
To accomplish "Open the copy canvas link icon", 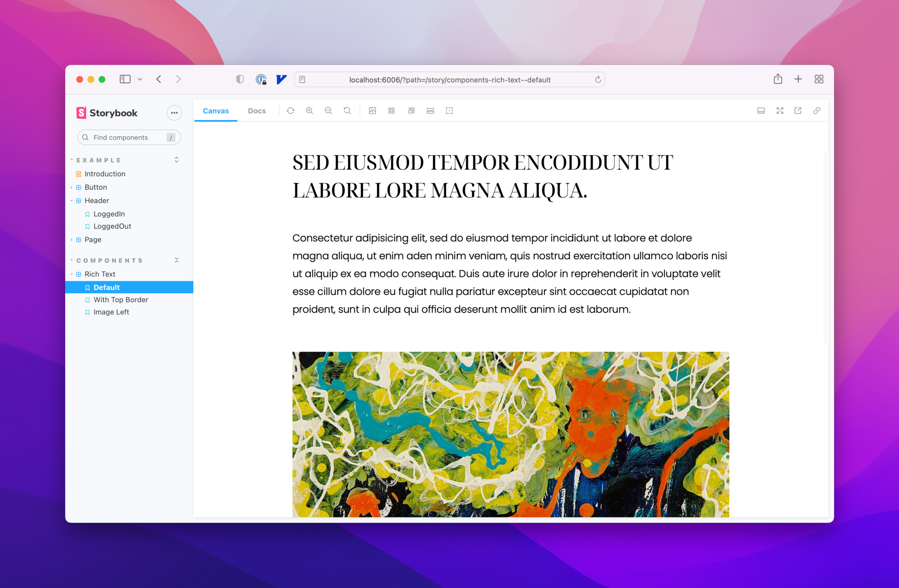I will pos(817,111).
